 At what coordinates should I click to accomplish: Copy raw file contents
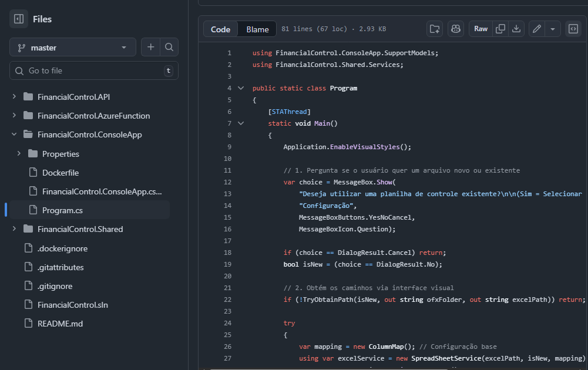500,29
